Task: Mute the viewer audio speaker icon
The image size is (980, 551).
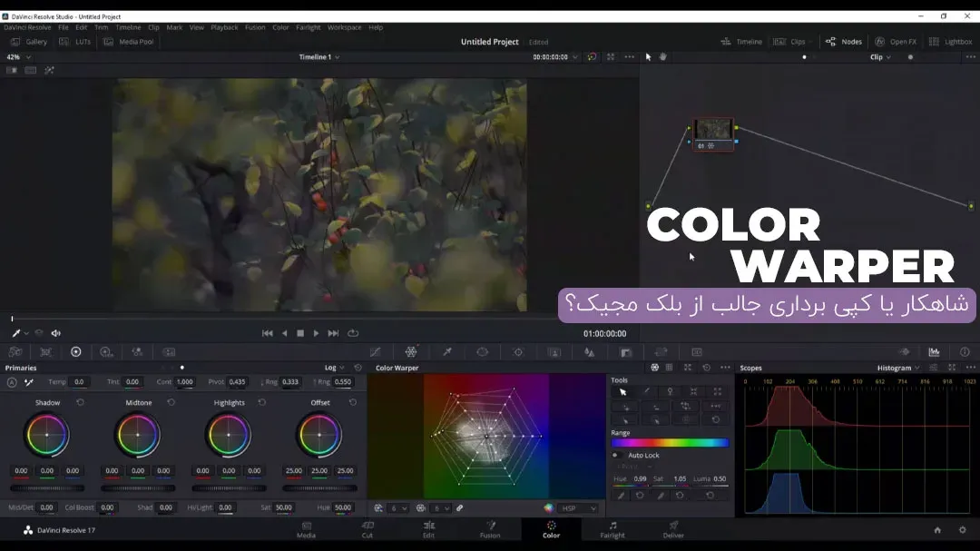Action: 56,333
